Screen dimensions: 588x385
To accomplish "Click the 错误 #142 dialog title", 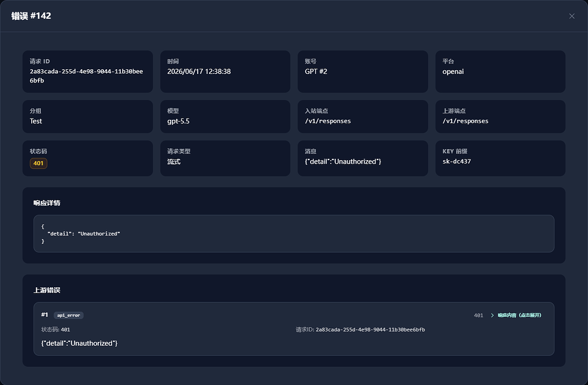I will pyautogui.click(x=31, y=16).
